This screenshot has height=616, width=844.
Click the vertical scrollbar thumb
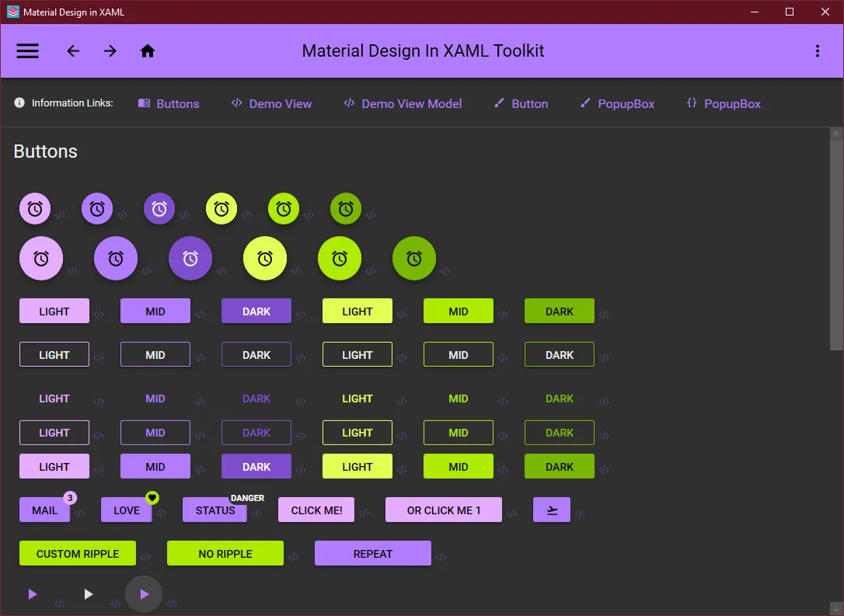click(x=836, y=245)
